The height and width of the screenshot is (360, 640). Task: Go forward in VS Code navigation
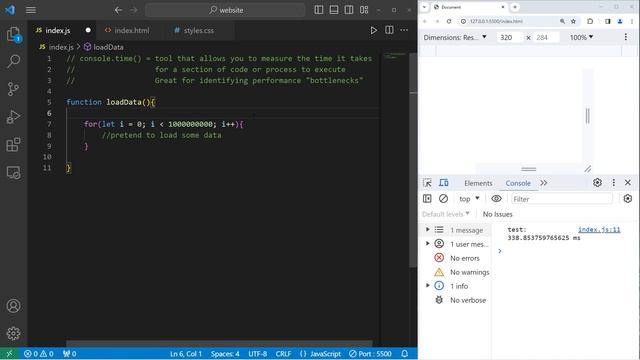click(134, 10)
